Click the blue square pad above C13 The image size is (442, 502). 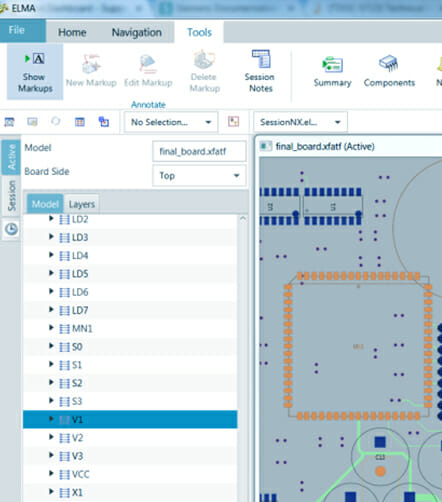[x=380, y=442]
